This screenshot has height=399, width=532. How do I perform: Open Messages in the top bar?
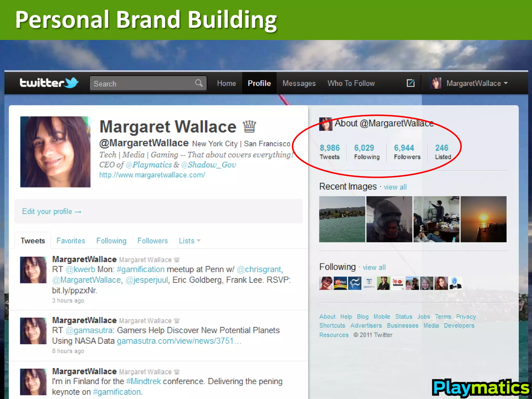click(x=299, y=83)
